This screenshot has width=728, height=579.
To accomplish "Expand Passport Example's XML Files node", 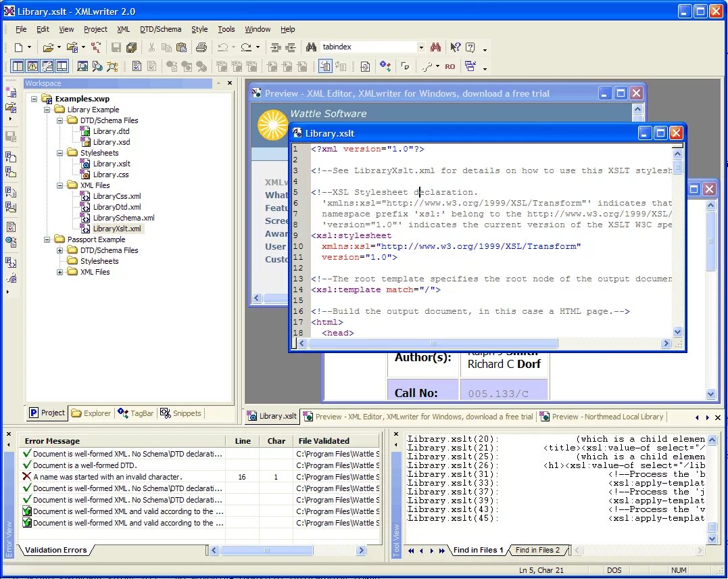I will (59, 273).
